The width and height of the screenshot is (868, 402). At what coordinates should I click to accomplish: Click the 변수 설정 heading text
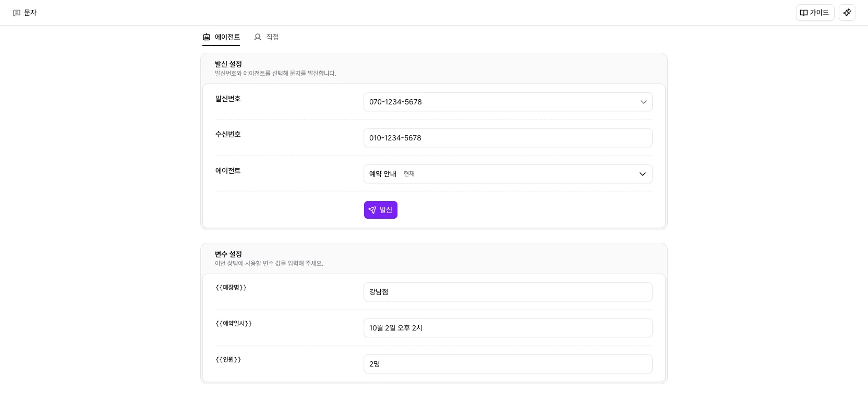(228, 254)
